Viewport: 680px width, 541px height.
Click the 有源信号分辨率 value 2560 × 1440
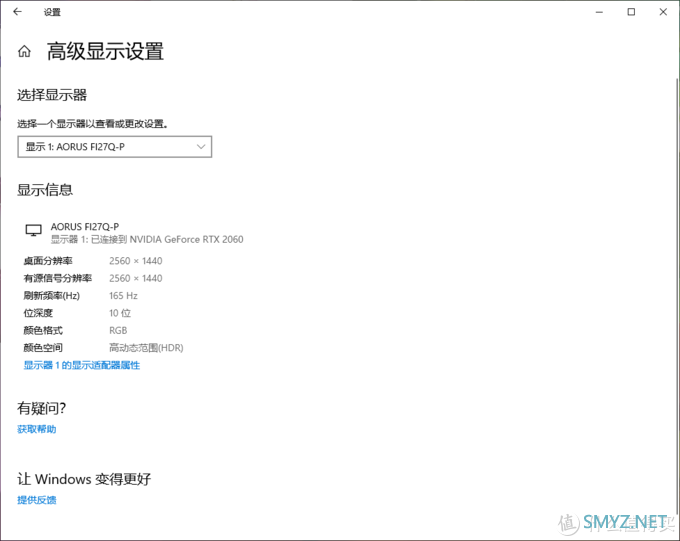[x=136, y=278]
